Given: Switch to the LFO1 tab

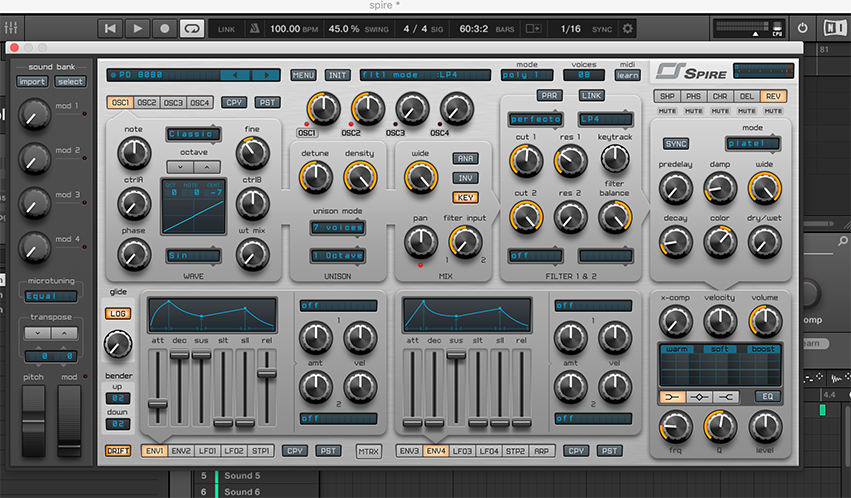Looking at the screenshot, I should (207, 451).
